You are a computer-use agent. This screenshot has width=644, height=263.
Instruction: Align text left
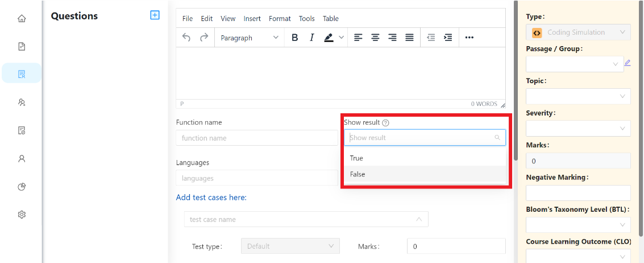click(358, 38)
